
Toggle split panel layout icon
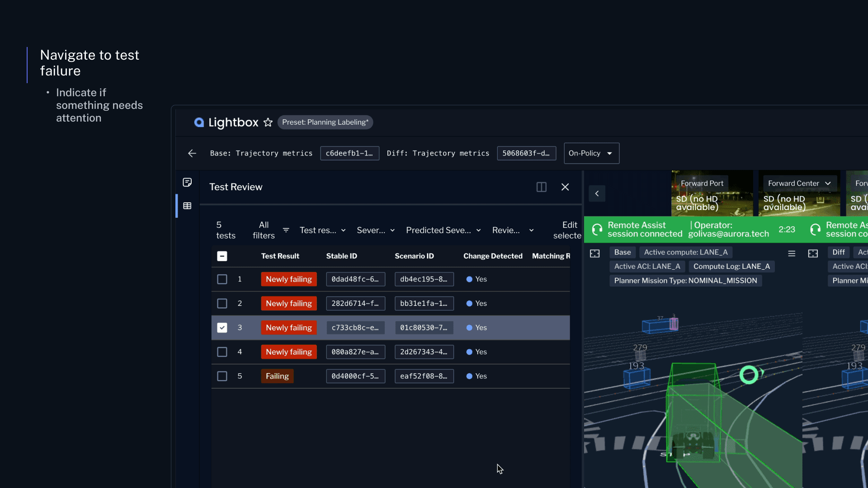(x=542, y=187)
